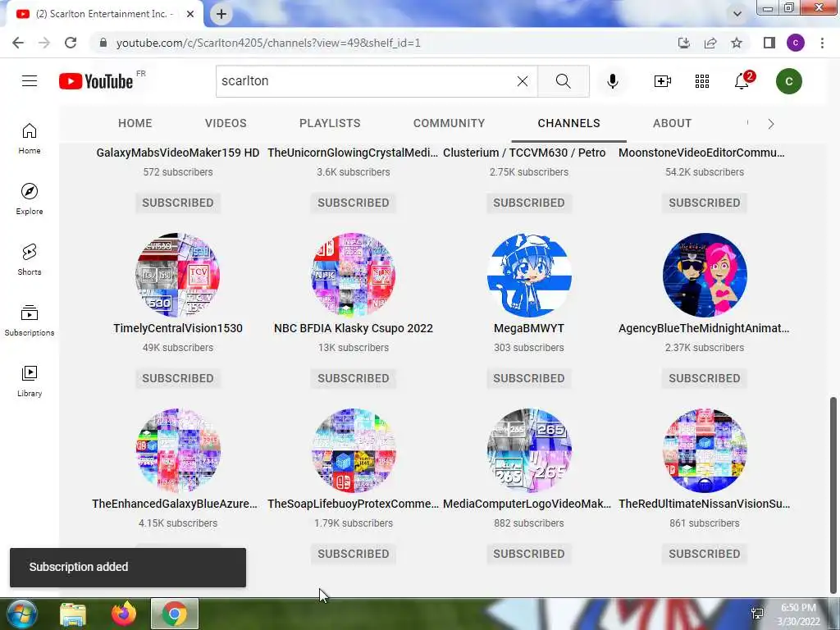This screenshot has height=630, width=840.
Task: Open the YouTube apps grid
Action: tap(702, 81)
